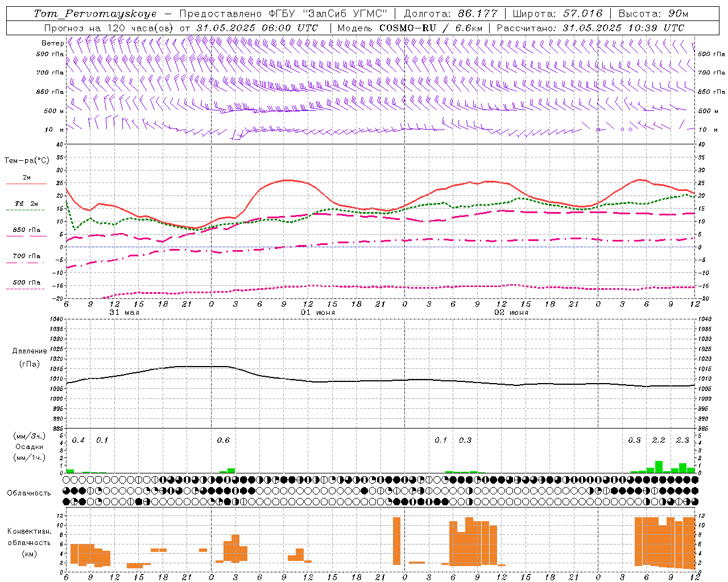728x582 pixels.
Task: Click the '(мм/1ч.)' precipitation unit label
Action: click(29, 457)
